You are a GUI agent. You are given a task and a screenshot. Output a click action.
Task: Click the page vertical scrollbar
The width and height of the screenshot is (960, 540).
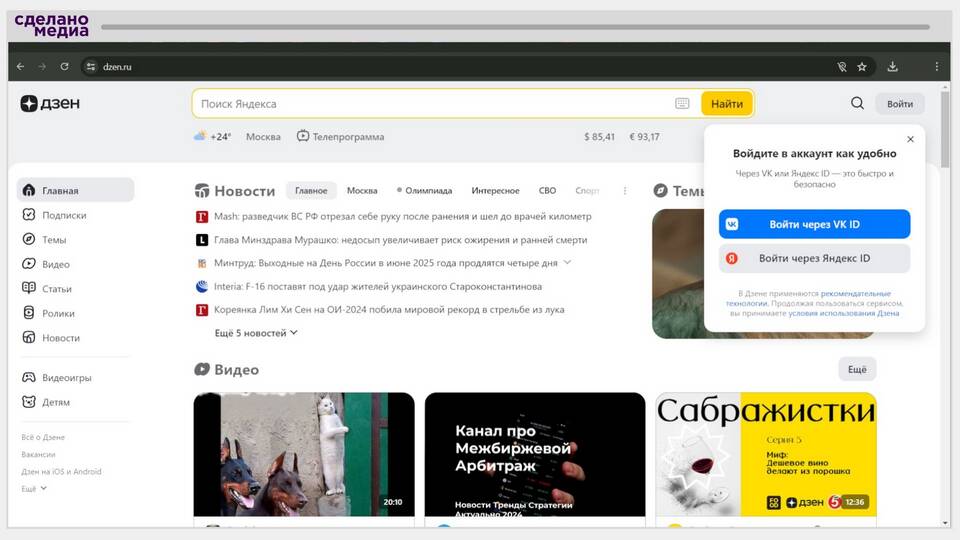coord(945,129)
